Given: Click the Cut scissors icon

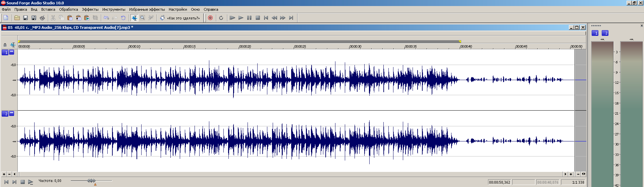Looking at the screenshot, I should (53, 18).
